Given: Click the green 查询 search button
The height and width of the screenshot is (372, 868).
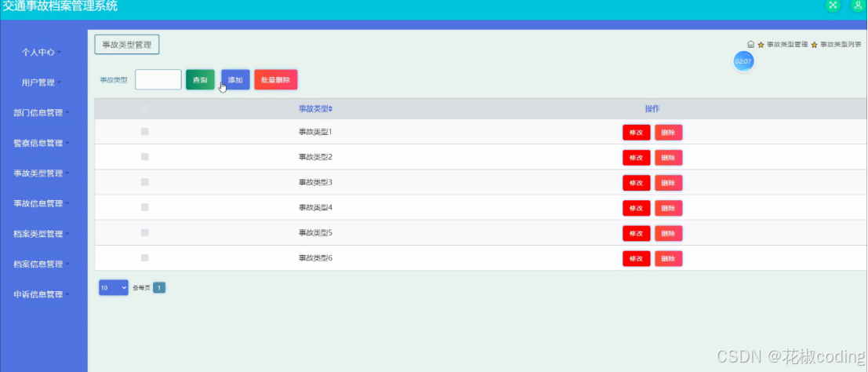Looking at the screenshot, I should click(x=200, y=80).
